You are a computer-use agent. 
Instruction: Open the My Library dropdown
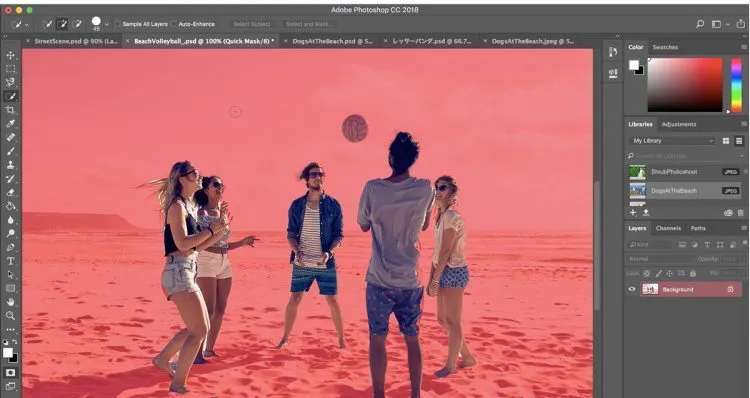click(672, 141)
